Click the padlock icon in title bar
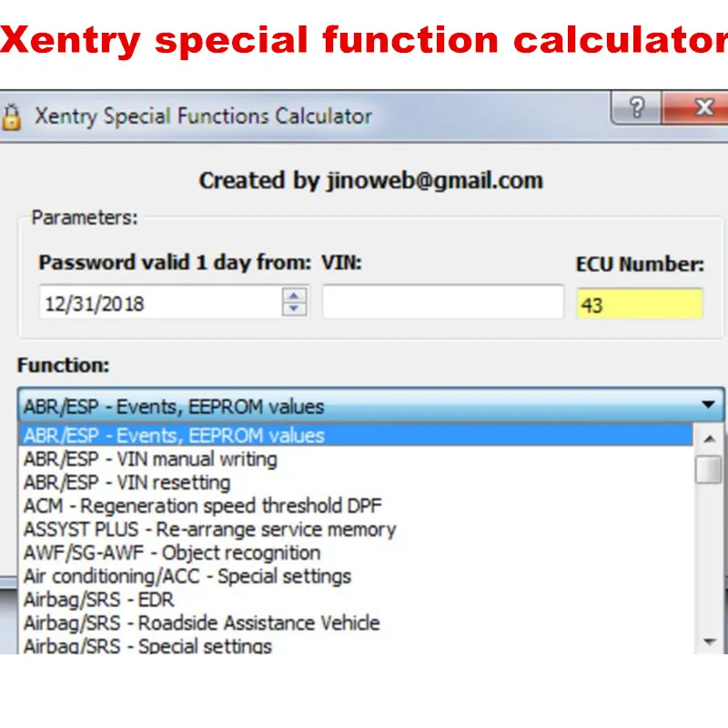Screen dimensions: 728x728 coord(11,116)
